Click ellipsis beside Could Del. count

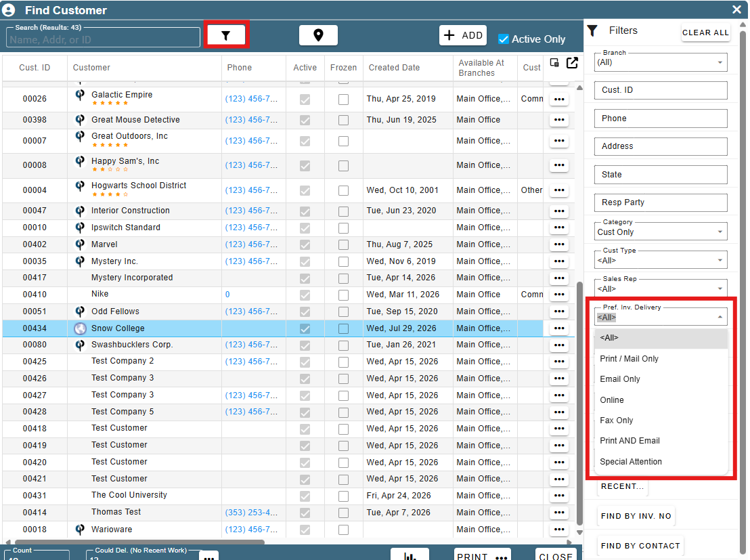coord(208,557)
